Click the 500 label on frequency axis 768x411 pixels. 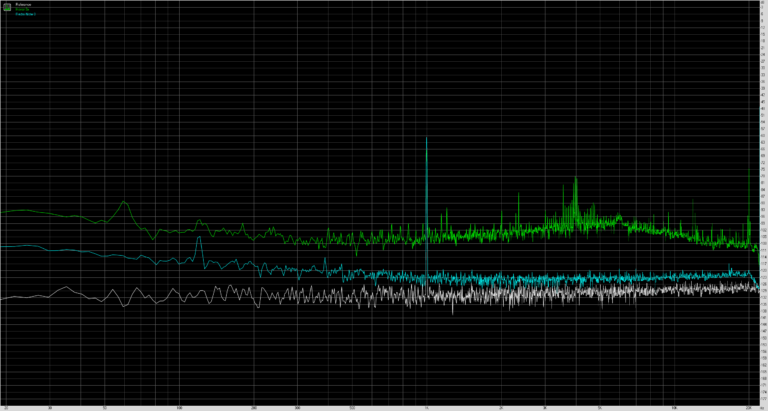[x=352, y=408]
